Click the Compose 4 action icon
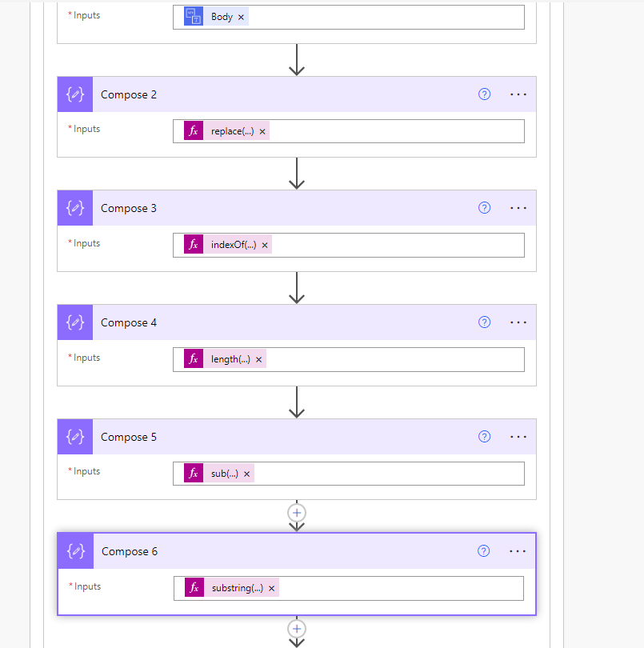The image size is (644, 648). tap(74, 322)
